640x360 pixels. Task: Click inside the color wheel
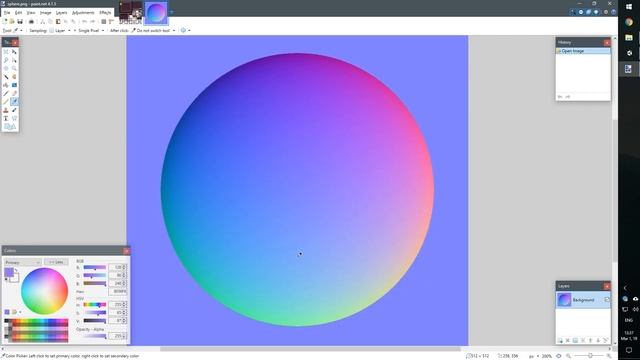point(44,291)
